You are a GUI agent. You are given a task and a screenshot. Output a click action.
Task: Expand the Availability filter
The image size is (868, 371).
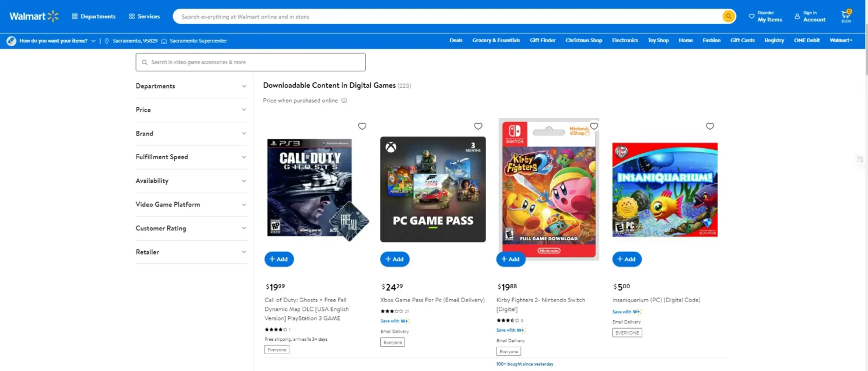point(191,181)
